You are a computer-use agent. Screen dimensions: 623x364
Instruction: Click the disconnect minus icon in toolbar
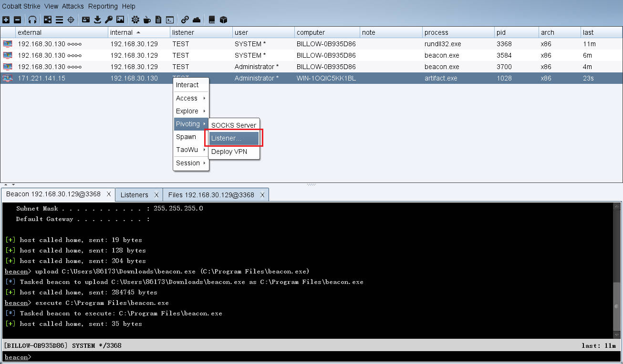tap(17, 20)
